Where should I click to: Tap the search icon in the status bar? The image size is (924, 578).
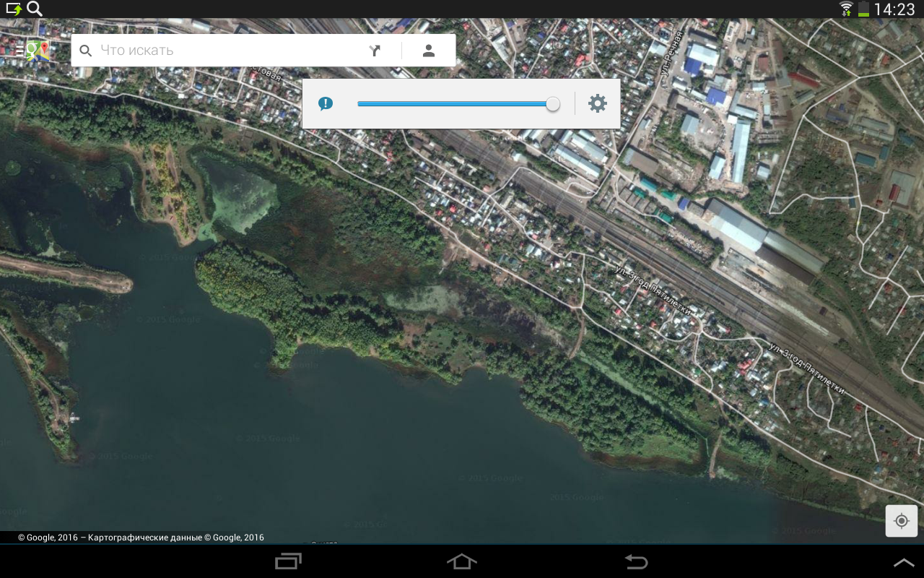pos(34,9)
